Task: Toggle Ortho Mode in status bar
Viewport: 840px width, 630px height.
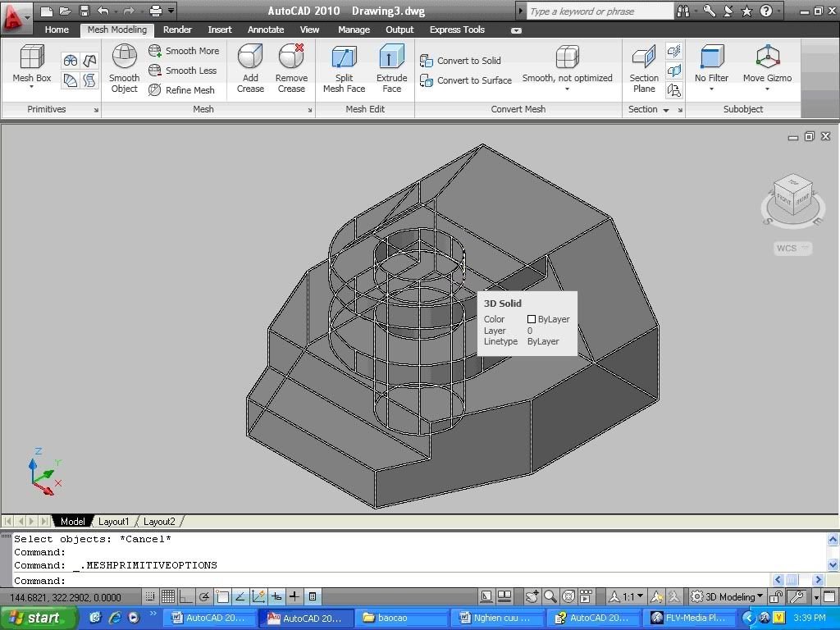Action: pos(186,596)
